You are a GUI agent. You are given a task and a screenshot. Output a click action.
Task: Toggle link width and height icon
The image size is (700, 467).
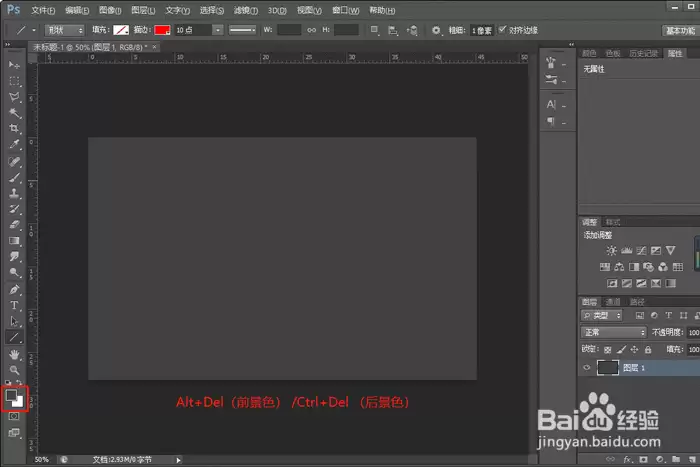point(312,30)
